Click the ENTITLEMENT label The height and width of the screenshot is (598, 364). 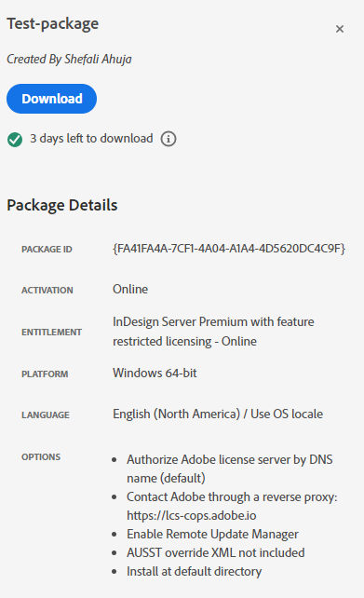tap(51, 333)
